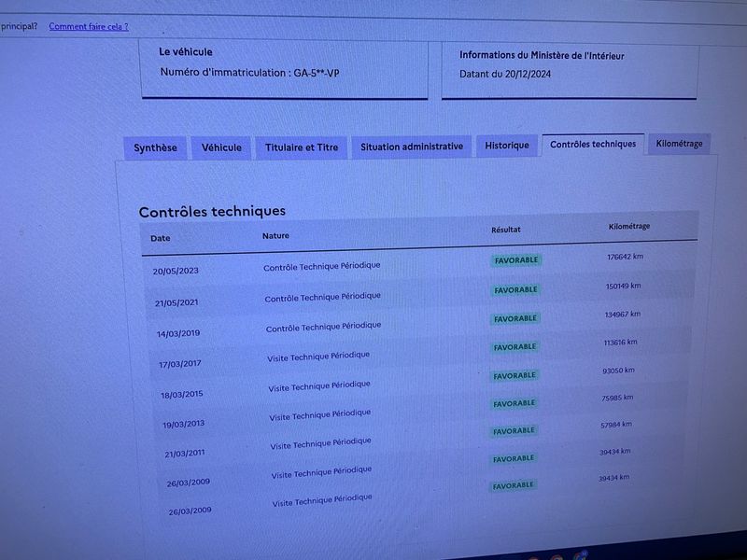Click the 57984 km mileage value
Viewport: 747px width, 560px height.
pyautogui.click(x=616, y=425)
